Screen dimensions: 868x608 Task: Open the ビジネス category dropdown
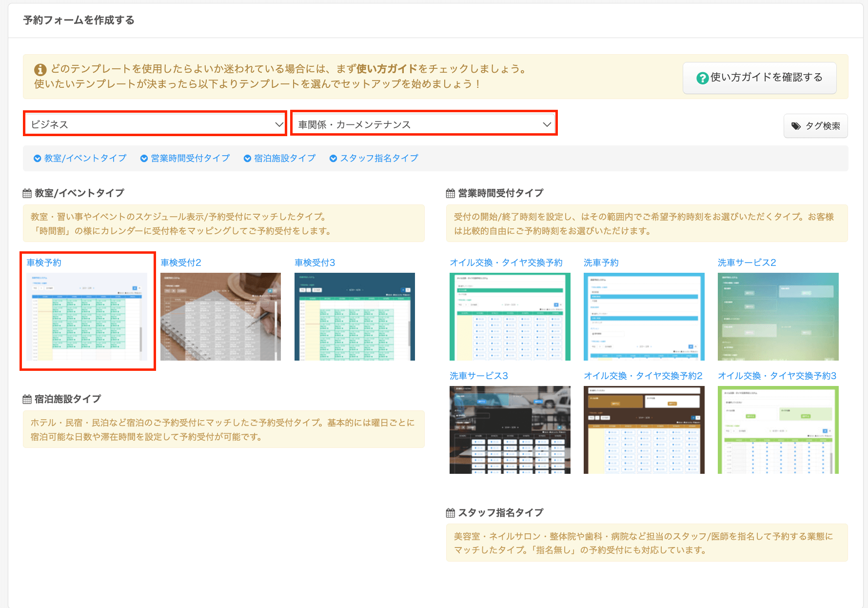pos(155,124)
